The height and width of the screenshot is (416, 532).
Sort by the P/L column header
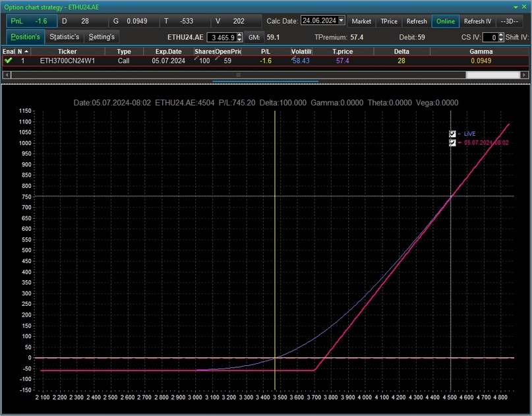(x=266, y=51)
